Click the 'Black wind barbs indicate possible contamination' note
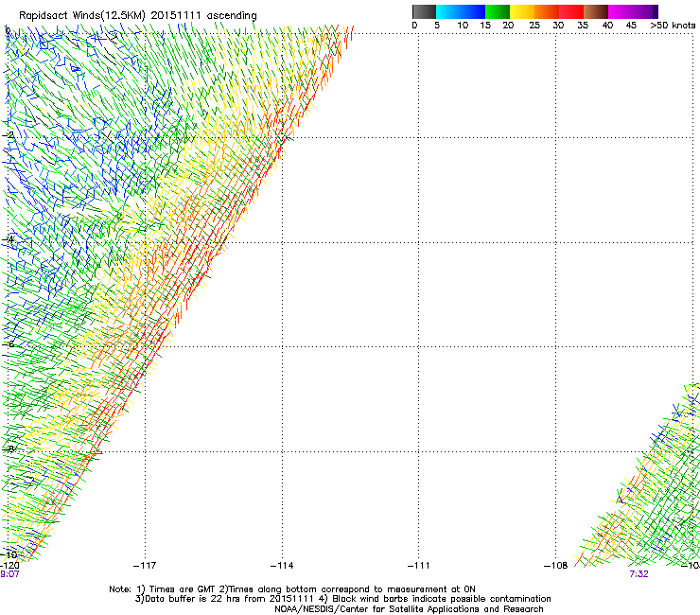Screen dimensions: 700x615 tap(442, 599)
